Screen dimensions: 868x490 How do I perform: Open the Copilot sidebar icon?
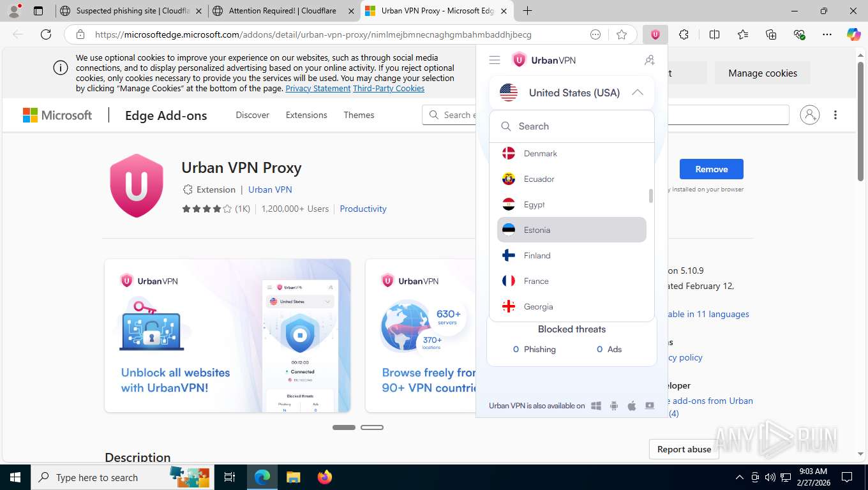[853, 34]
